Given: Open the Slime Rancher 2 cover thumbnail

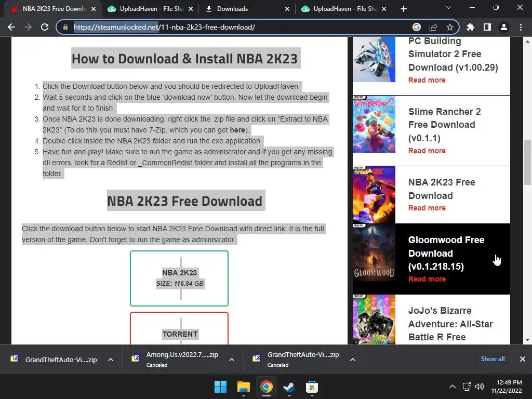Looking at the screenshot, I should (x=374, y=124).
